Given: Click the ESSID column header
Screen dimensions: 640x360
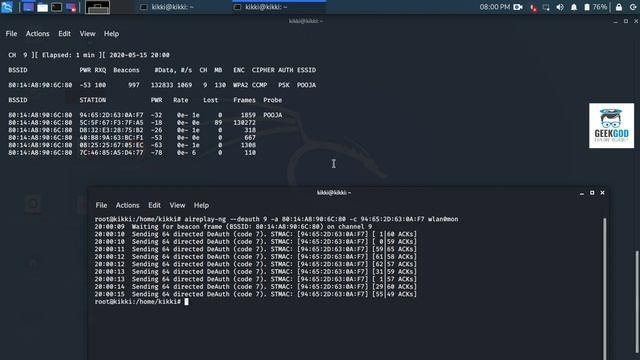Looking at the screenshot, I should click(307, 70).
